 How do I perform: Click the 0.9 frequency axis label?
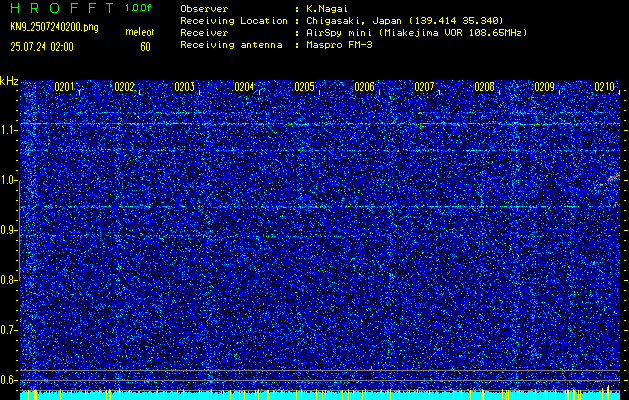8,230
